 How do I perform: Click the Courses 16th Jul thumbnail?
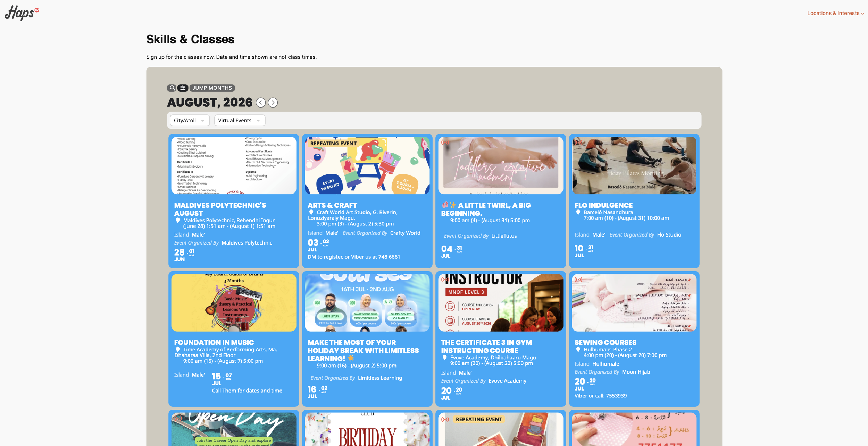[x=367, y=303]
